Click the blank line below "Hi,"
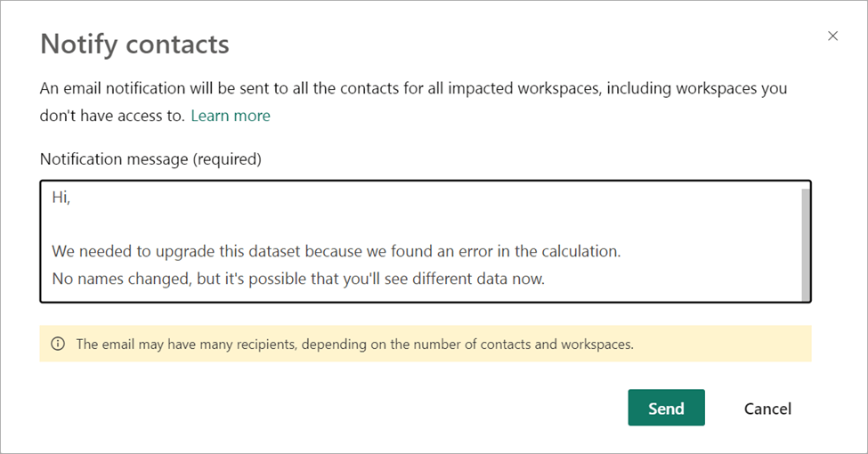This screenshot has height=454, width=868. (x=267, y=225)
